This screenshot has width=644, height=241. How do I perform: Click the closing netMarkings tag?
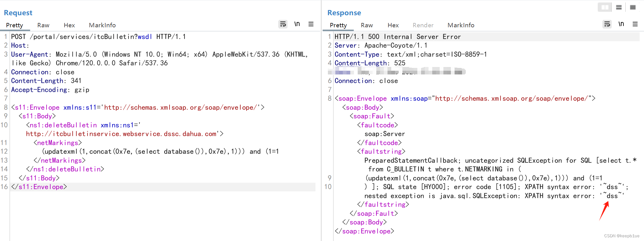60,160
